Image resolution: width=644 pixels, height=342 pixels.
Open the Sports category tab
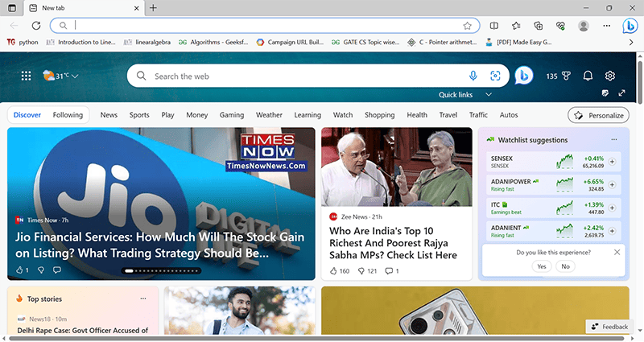point(139,115)
